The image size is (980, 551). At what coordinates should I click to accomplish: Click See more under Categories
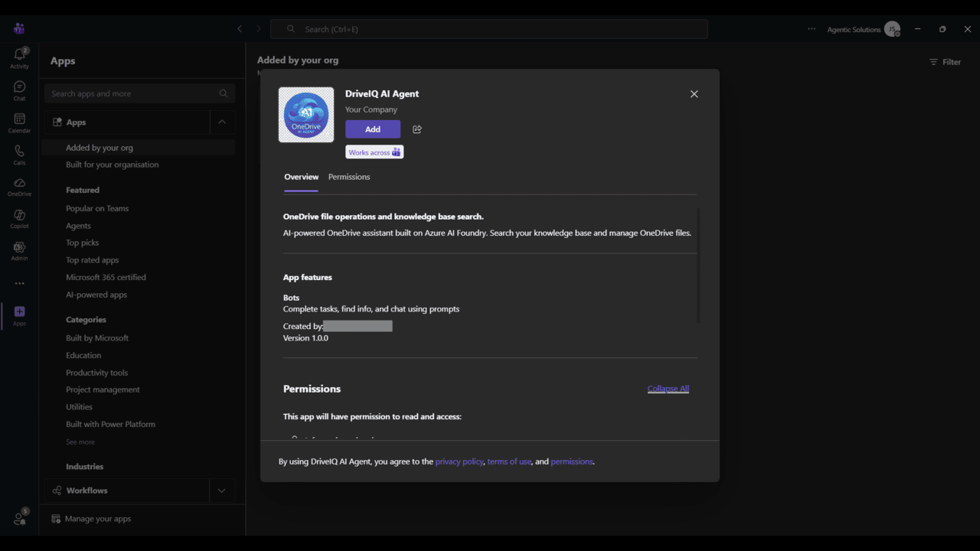click(x=80, y=442)
